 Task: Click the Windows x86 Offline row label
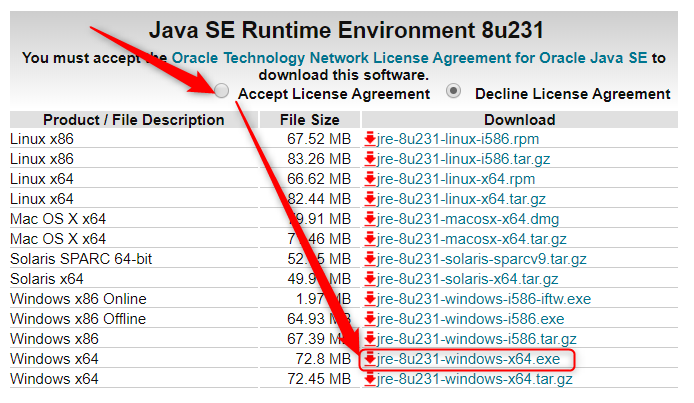pyautogui.click(x=78, y=319)
